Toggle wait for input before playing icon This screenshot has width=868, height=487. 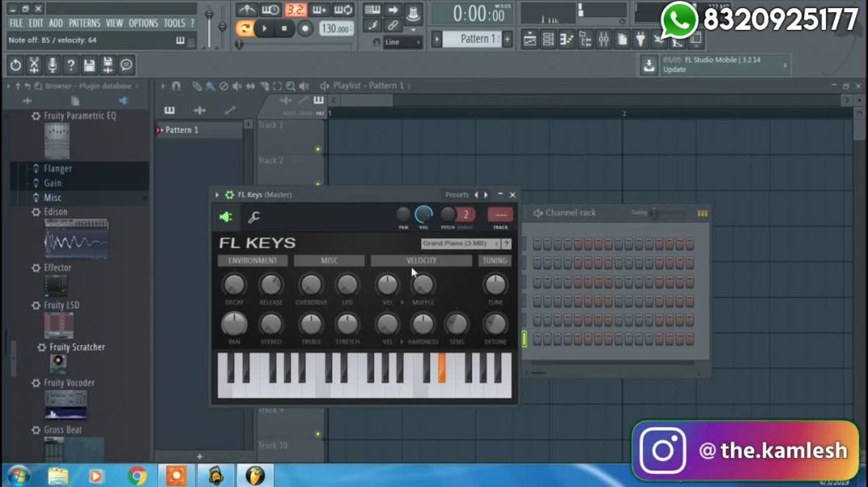[x=270, y=10]
